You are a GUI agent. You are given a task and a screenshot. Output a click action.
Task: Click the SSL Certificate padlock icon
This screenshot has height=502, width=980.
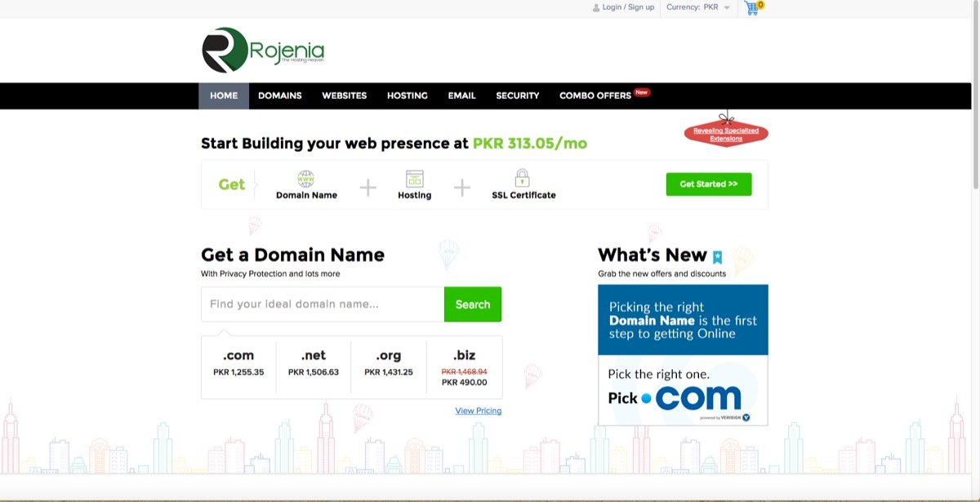tap(523, 178)
